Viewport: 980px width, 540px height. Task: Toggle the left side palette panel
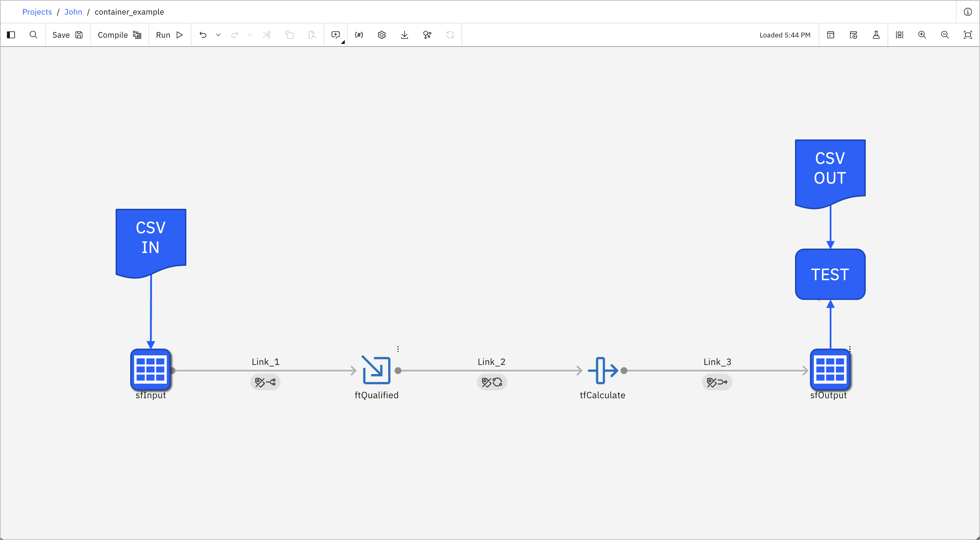coord(11,35)
